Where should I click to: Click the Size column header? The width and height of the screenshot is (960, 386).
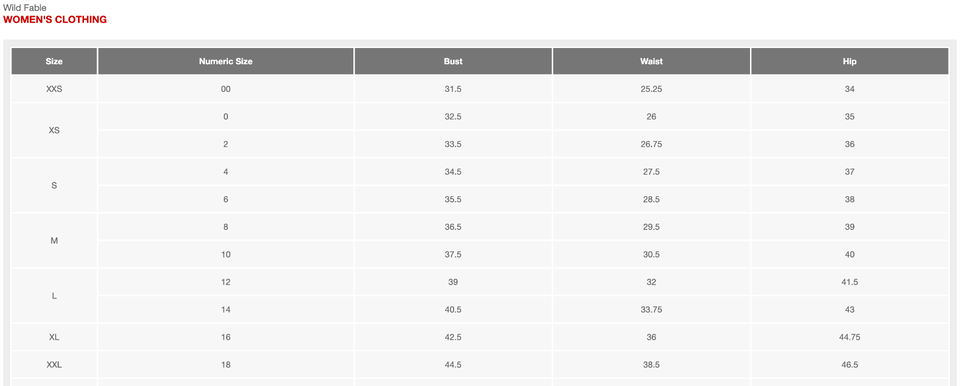(54, 61)
